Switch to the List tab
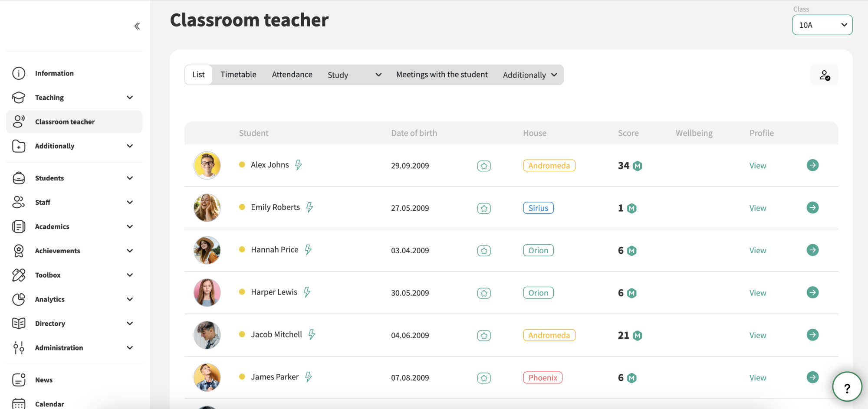Screen dimensions: 868x409 point(198,75)
